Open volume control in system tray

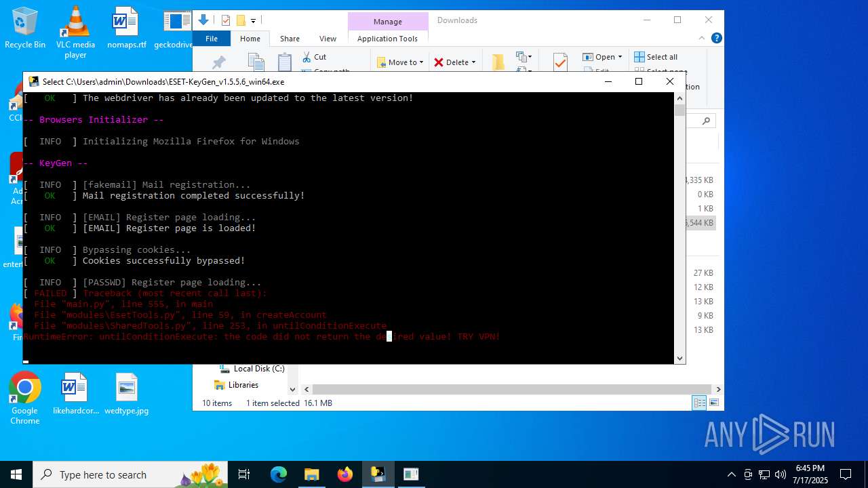[x=781, y=474]
